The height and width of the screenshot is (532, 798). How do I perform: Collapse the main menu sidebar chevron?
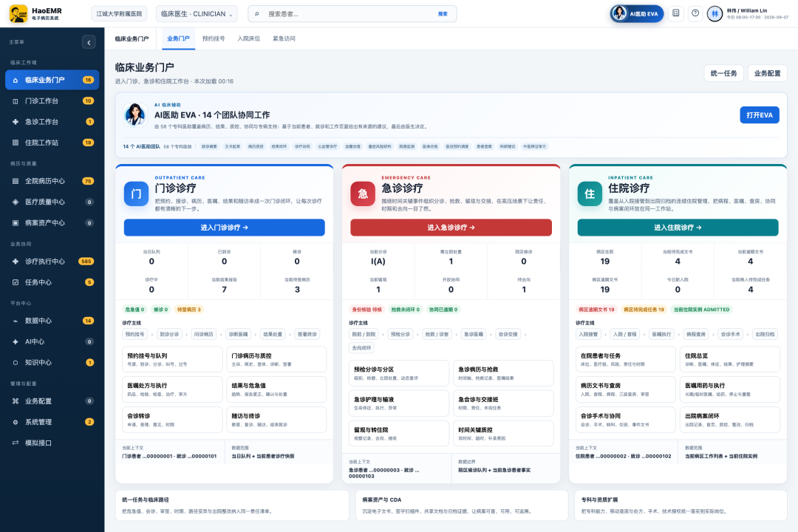pos(89,42)
